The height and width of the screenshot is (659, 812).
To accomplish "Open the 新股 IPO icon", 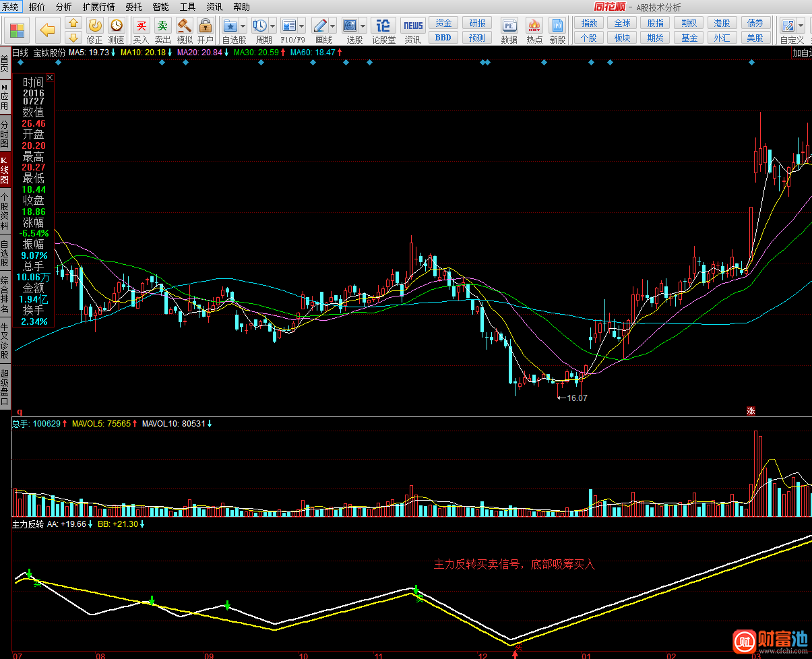I will [x=557, y=26].
